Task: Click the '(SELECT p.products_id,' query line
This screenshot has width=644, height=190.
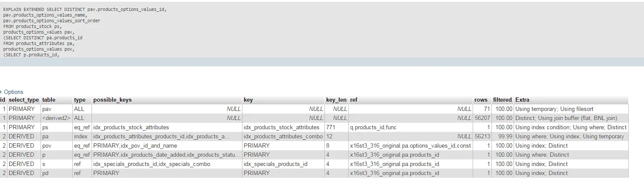Action: [31, 55]
